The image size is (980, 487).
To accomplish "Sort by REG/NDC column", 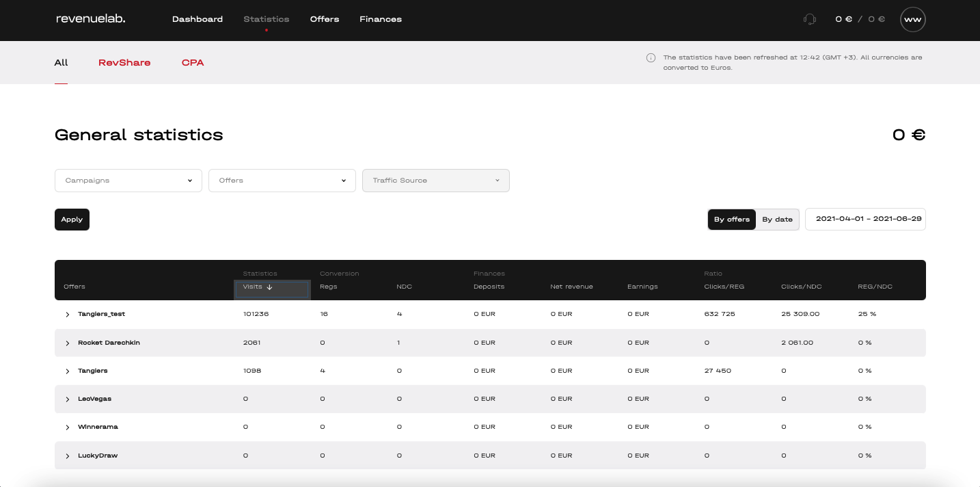I will click(875, 287).
